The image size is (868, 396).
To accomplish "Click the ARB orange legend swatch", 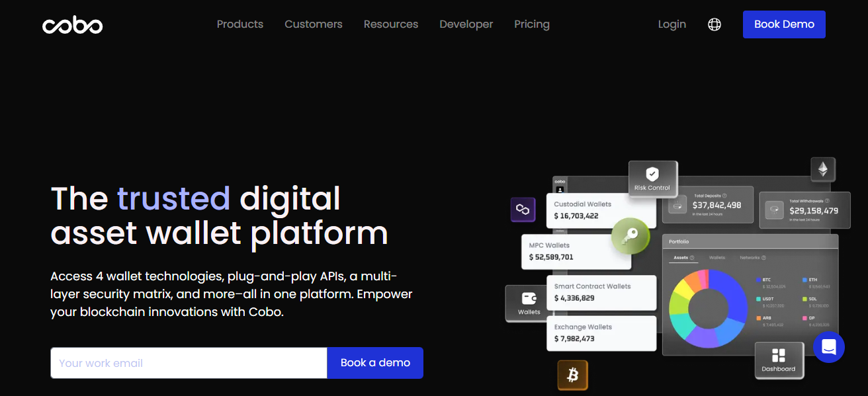I will tap(758, 318).
